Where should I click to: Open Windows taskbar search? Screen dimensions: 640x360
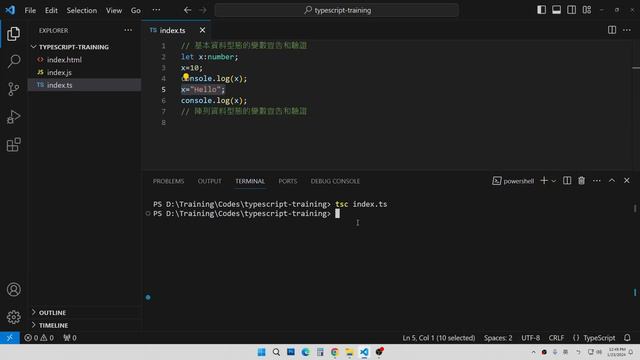[276, 352]
